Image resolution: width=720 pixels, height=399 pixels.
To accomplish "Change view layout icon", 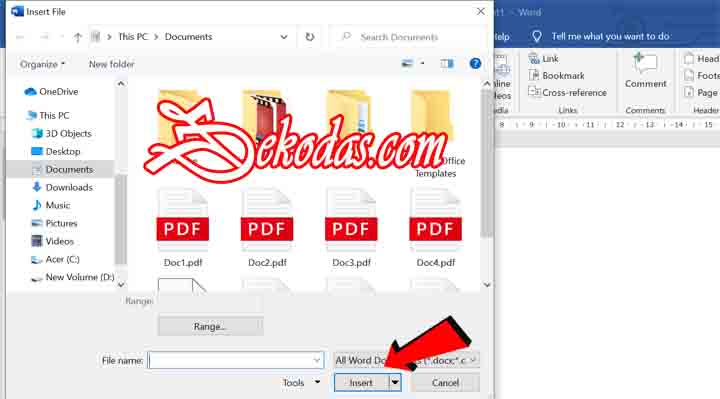I will pos(407,63).
